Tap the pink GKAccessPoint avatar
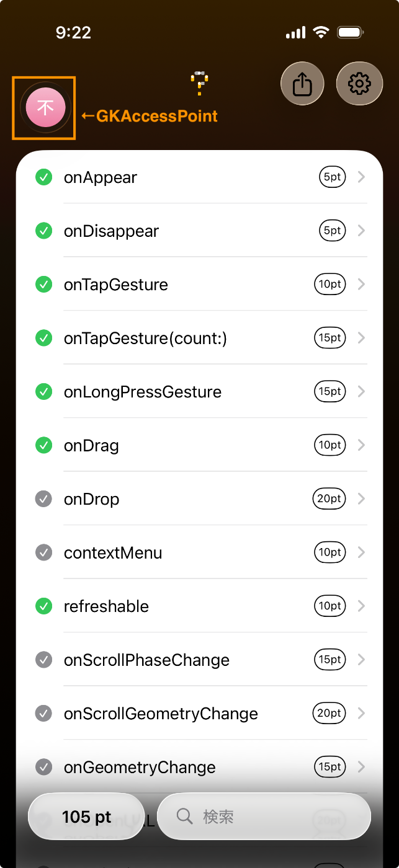The height and width of the screenshot is (868, 399). [x=45, y=108]
